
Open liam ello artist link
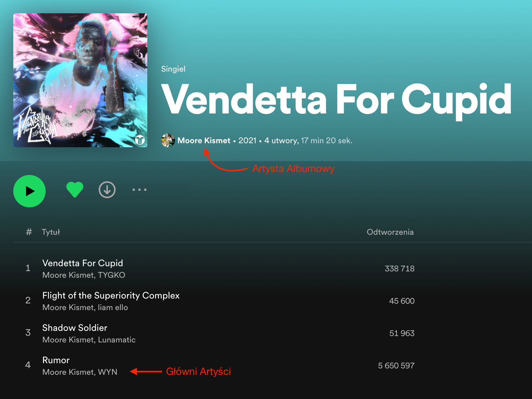click(x=113, y=307)
